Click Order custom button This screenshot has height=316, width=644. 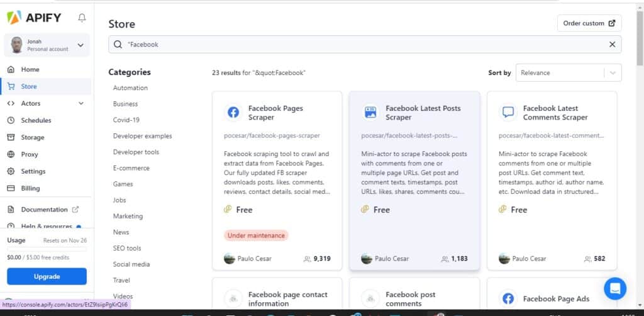click(x=589, y=23)
